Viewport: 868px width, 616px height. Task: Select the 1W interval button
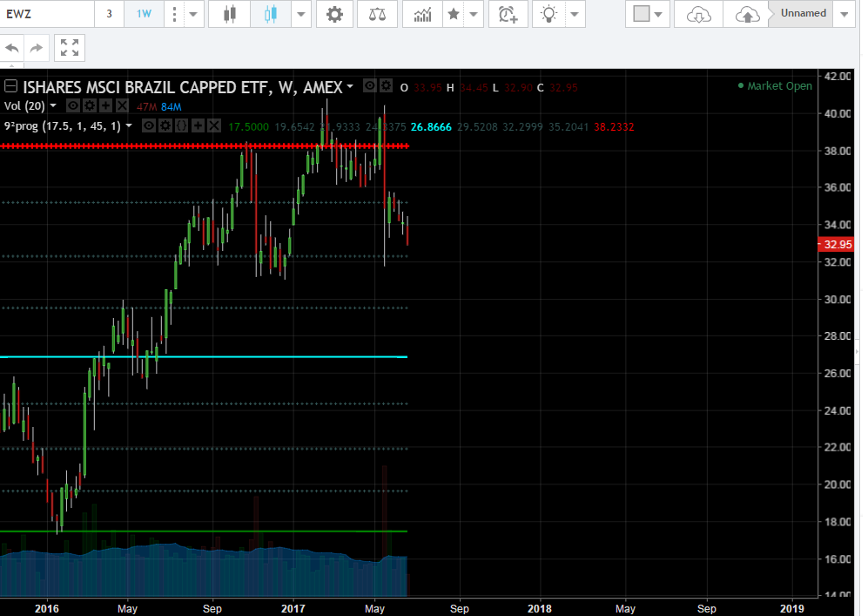[x=143, y=14]
